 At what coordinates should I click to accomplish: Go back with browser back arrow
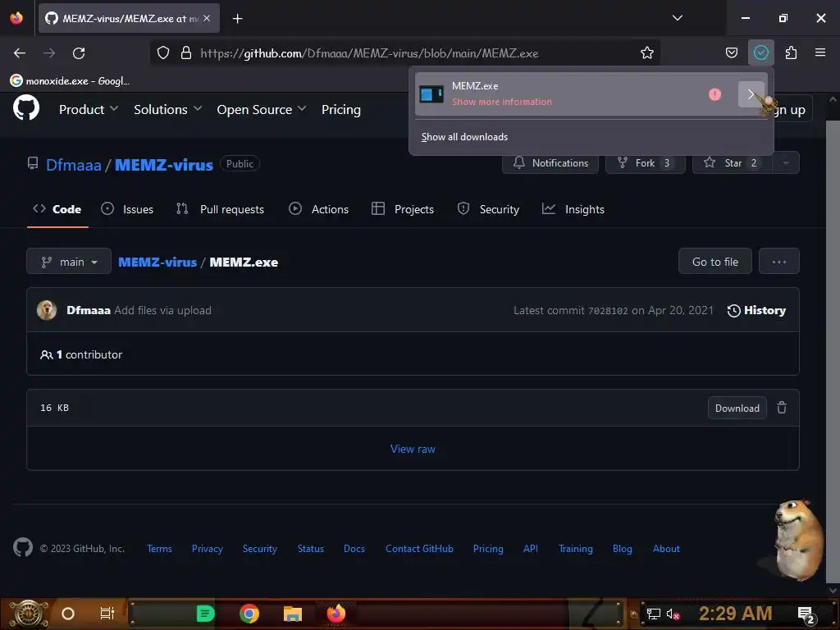pyautogui.click(x=20, y=53)
